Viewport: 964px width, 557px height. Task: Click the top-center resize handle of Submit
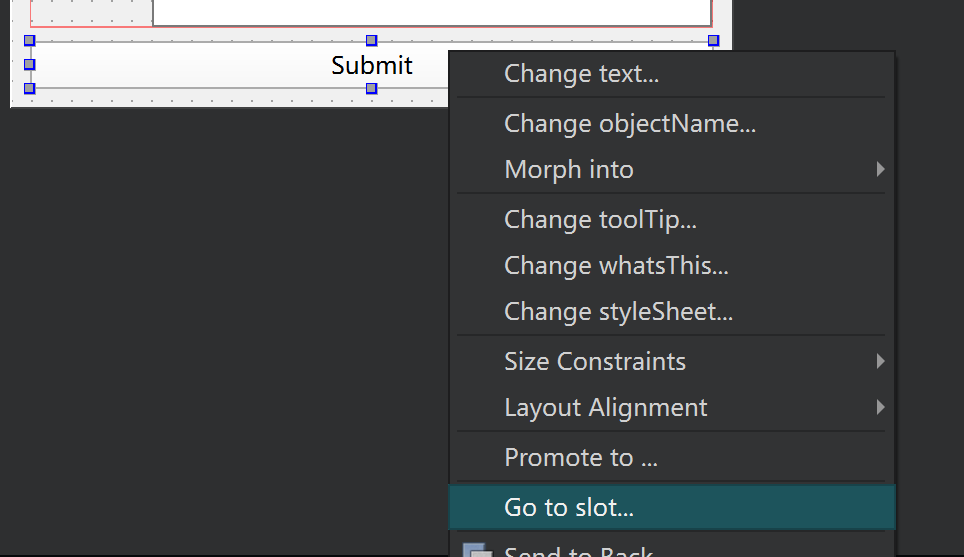click(x=371, y=41)
